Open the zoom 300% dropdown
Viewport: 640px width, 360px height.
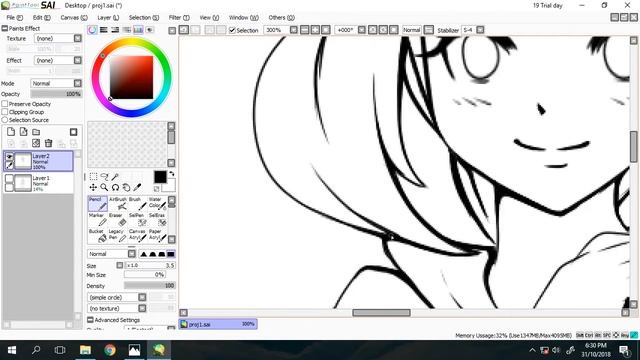click(x=293, y=30)
